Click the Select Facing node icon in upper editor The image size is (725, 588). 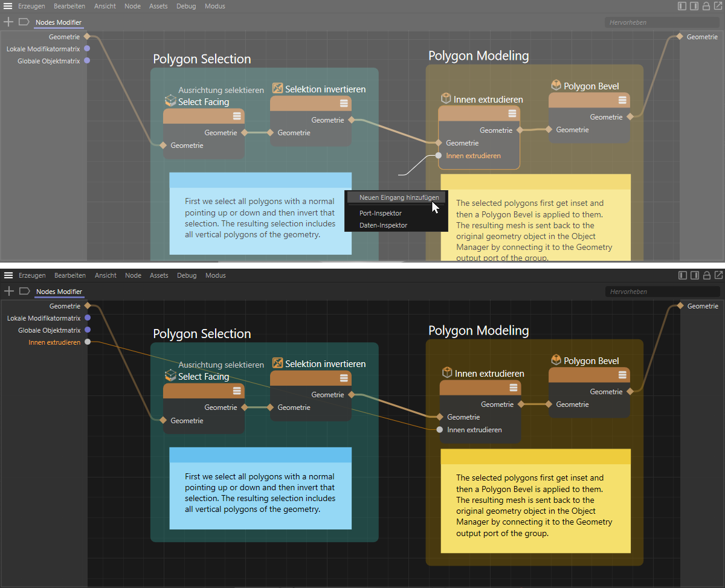[x=170, y=101]
